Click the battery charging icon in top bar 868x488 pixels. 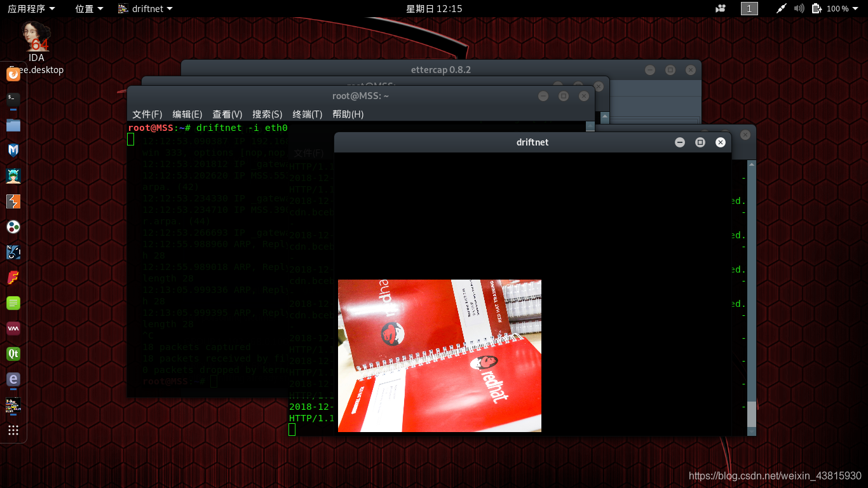[817, 8]
